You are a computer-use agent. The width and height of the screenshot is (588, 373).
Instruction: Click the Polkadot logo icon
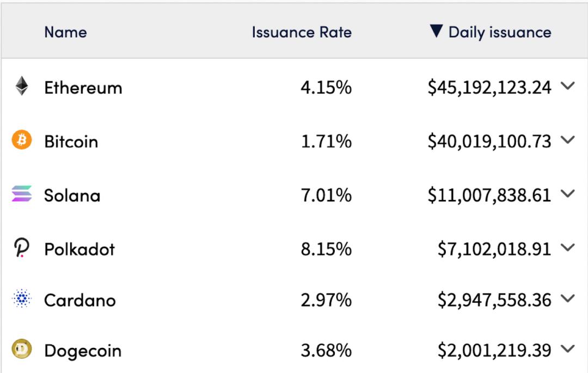[x=22, y=248]
